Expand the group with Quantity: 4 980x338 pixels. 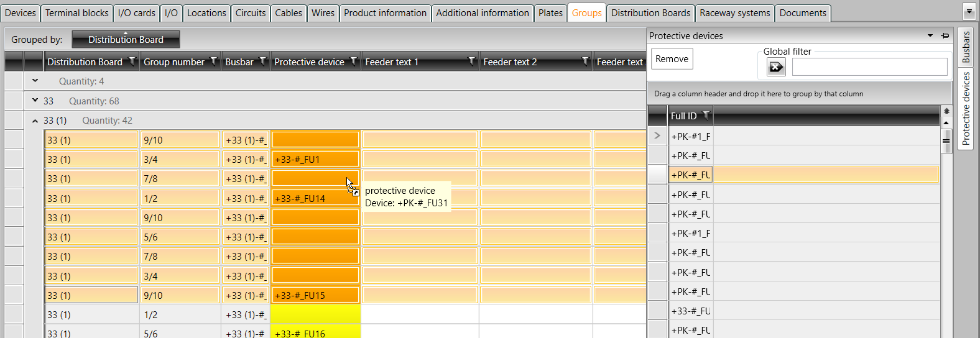[35, 81]
